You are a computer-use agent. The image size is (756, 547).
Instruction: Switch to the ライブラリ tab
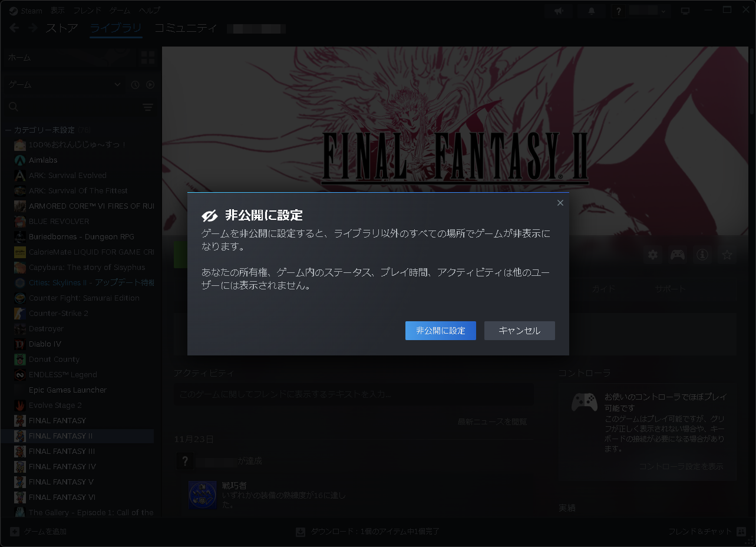(x=115, y=28)
